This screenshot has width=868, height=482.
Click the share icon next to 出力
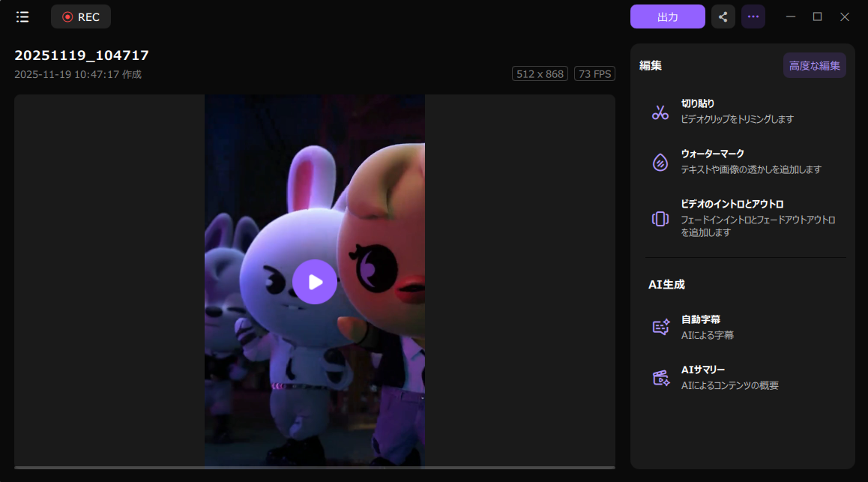pos(723,16)
